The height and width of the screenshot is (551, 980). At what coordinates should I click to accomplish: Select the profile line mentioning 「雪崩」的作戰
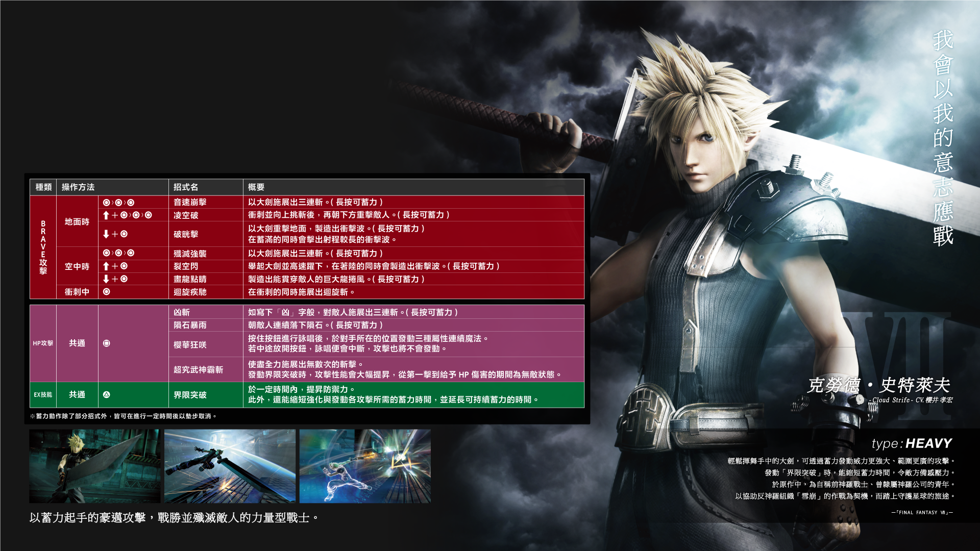point(845,496)
